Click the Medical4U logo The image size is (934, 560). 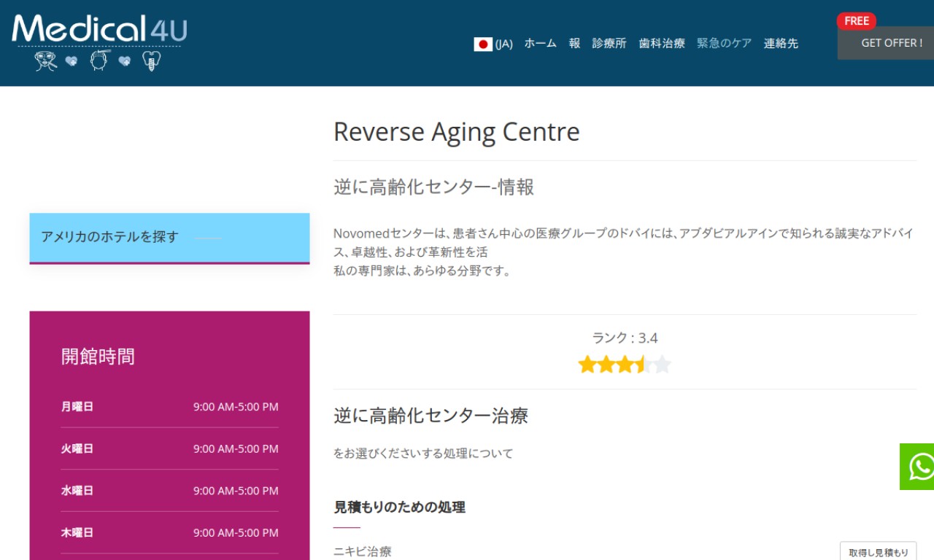pos(99,42)
